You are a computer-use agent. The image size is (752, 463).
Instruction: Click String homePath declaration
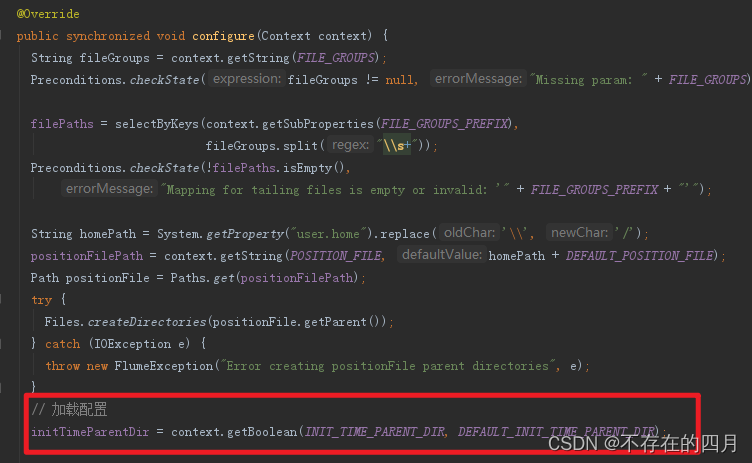(x=83, y=234)
